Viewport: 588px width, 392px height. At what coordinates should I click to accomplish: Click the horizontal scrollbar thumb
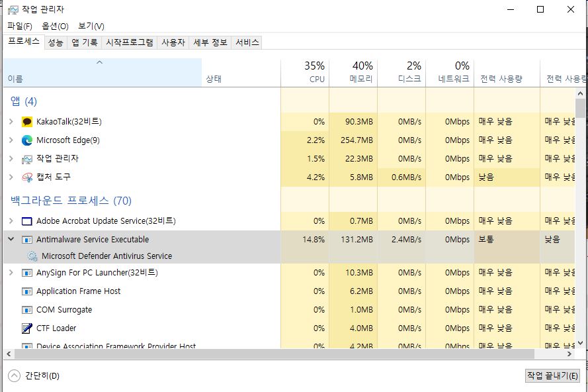pyautogui.click(x=274, y=354)
